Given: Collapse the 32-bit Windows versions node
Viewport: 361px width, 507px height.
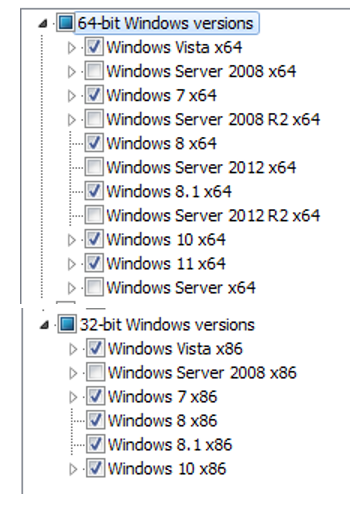Looking at the screenshot, I should tap(44, 325).
